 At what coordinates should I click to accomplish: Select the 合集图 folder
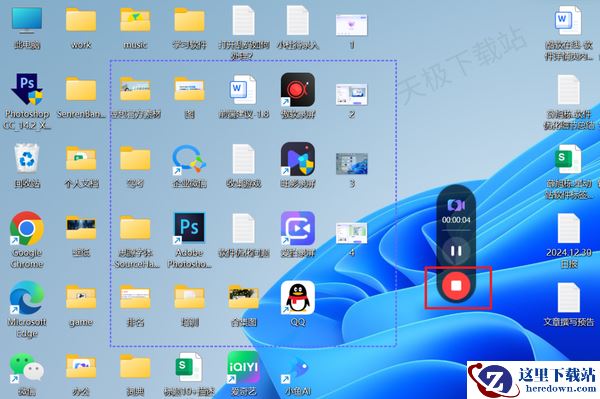[x=243, y=297]
